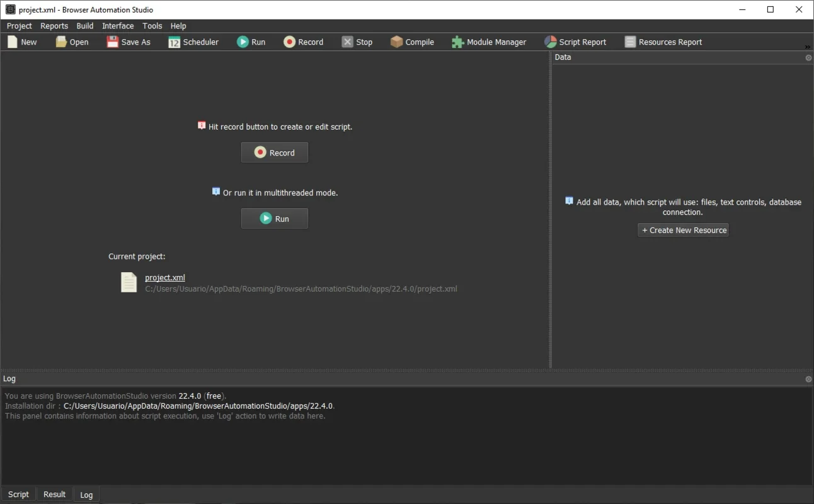Click the red info icon near record hint
This screenshot has height=504, width=814.
coord(202,125)
